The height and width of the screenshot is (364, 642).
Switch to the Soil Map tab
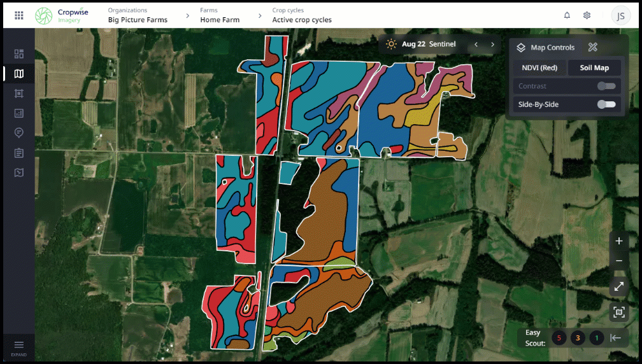point(594,68)
